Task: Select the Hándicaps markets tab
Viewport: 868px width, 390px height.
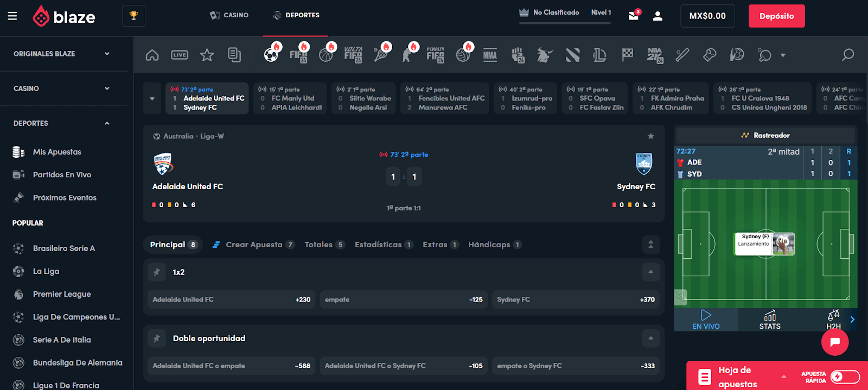Action: (x=495, y=245)
